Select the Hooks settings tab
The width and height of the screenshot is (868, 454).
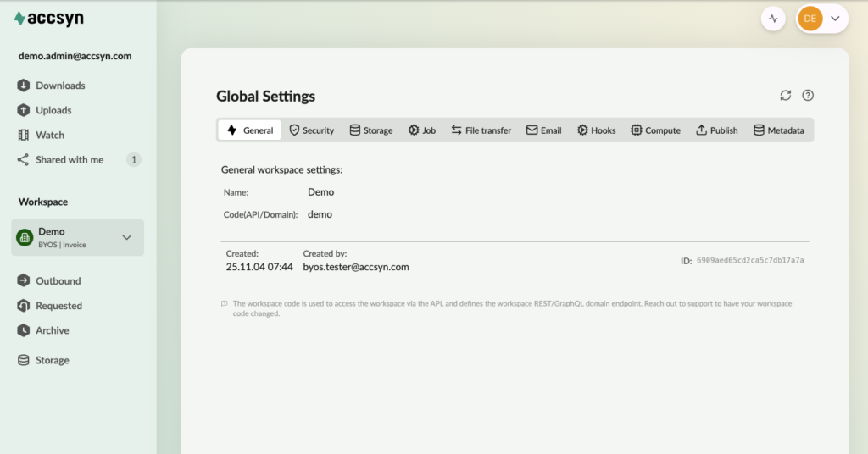[596, 130]
